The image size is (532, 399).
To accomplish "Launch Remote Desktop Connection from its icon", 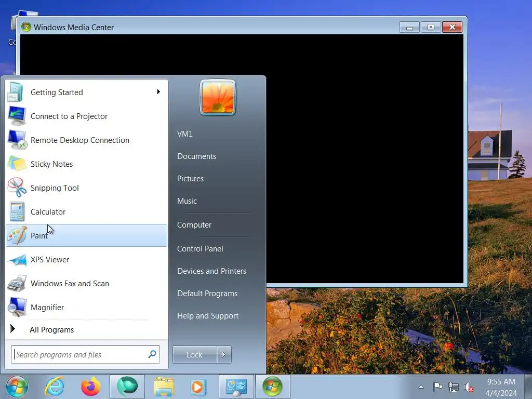I will (x=17, y=140).
